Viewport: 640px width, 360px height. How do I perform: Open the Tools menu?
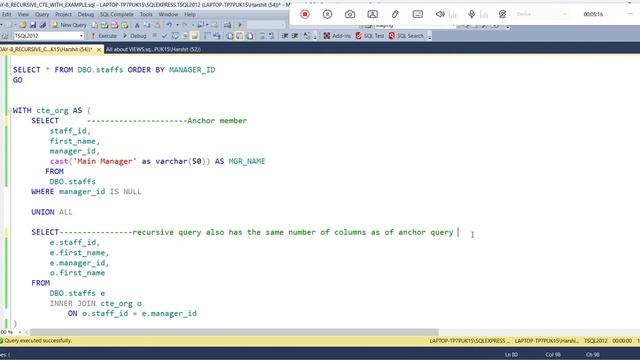pos(146,14)
